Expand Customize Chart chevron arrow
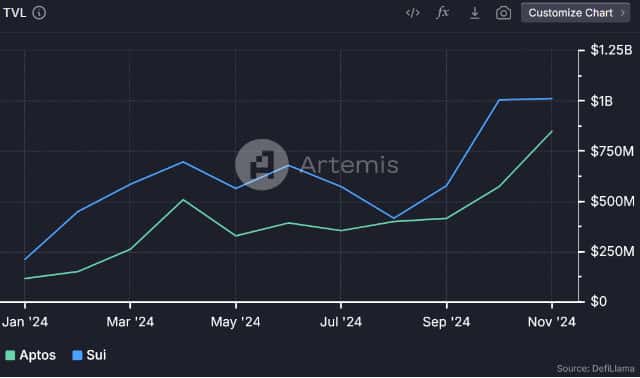This screenshot has height=378, width=640. point(622,13)
